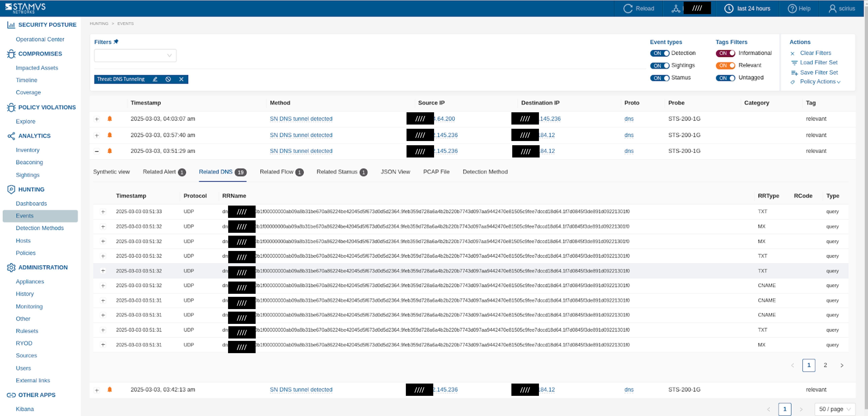Click the pin icon next to Filters
Viewport: 868px width, 416px height.
pyautogui.click(x=116, y=42)
